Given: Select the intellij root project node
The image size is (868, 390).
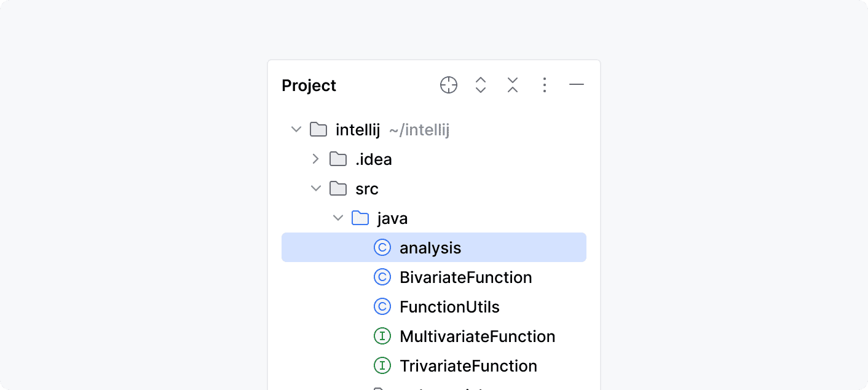Looking at the screenshot, I should [357, 129].
